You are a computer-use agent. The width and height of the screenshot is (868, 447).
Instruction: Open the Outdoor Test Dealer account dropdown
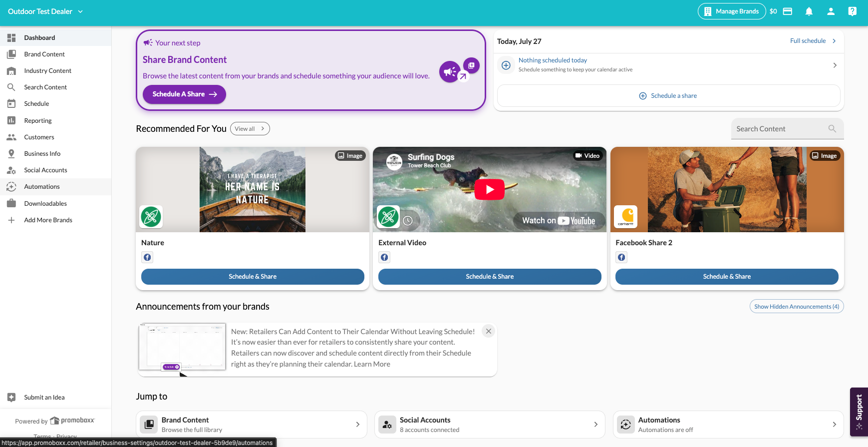click(x=45, y=11)
